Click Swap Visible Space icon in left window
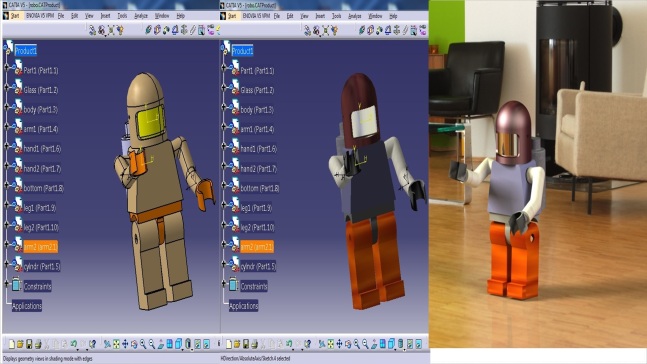This screenshot has height=364, width=647. (x=206, y=344)
